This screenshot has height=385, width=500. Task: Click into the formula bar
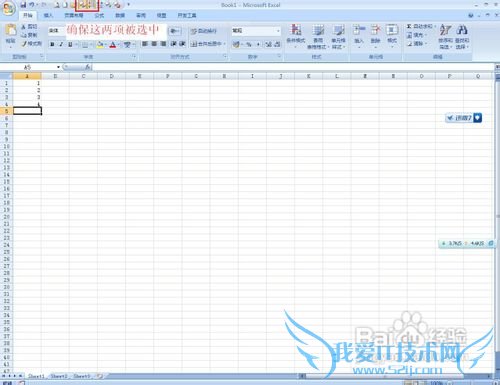293,67
